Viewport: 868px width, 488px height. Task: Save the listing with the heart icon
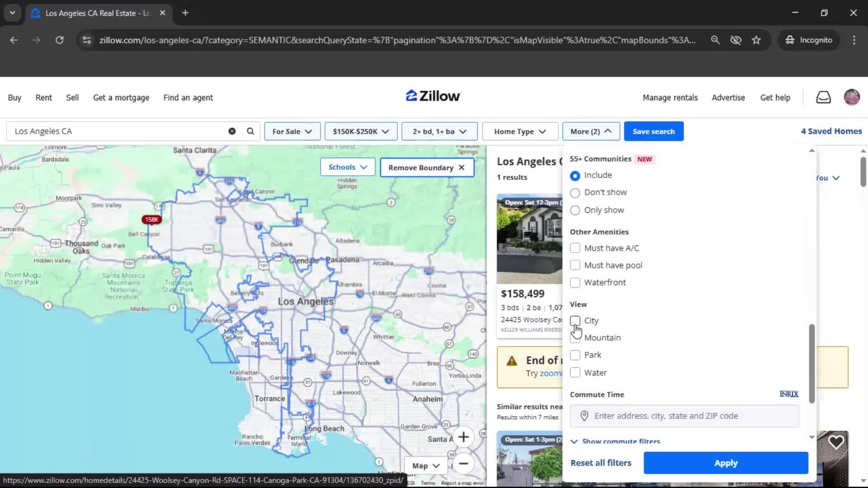point(837,442)
